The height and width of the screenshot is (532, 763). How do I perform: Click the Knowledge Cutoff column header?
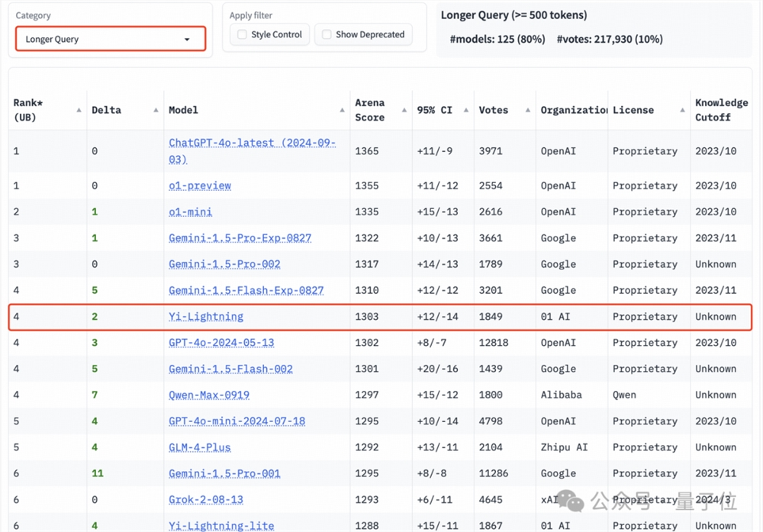721,110
